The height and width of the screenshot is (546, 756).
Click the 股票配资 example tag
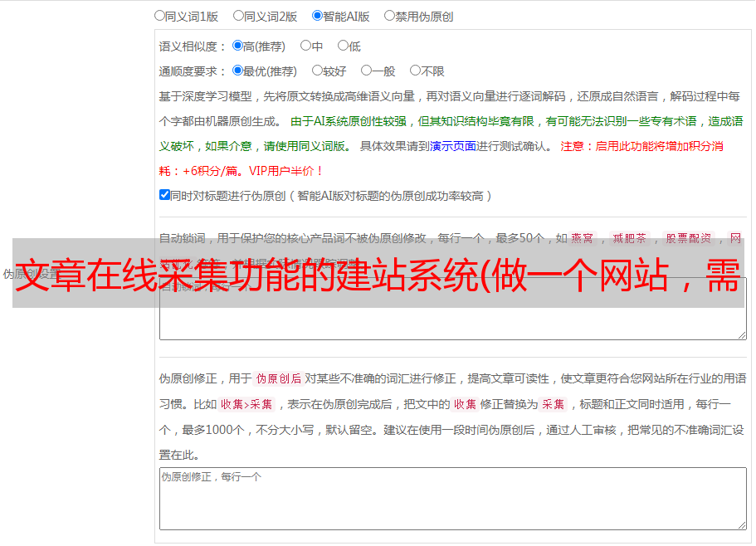[x=689, y=238]
